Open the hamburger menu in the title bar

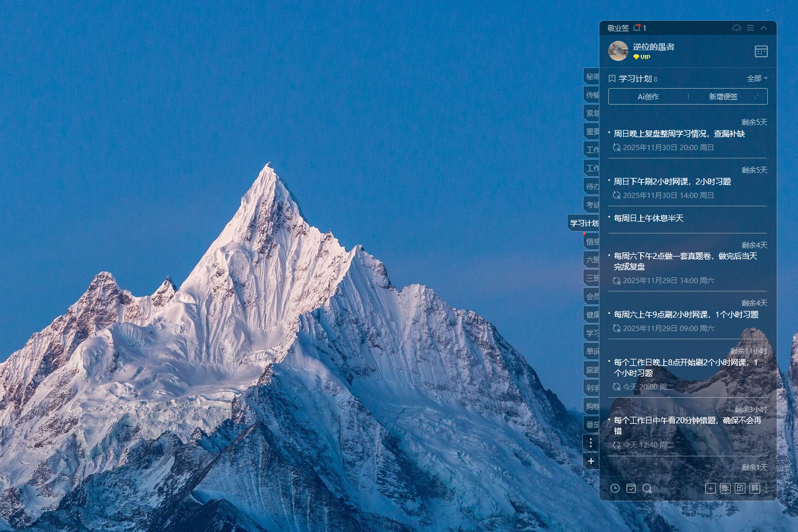coord(750,28)
